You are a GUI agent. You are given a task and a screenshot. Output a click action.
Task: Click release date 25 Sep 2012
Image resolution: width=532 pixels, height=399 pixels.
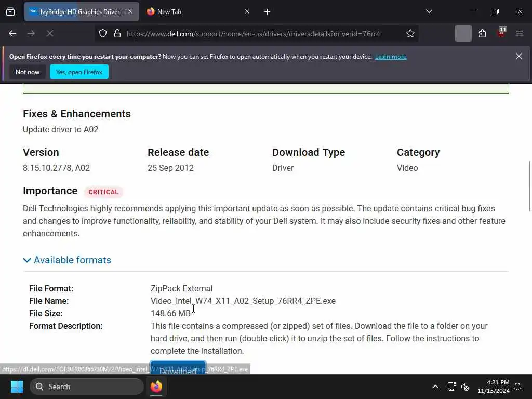click(170, 168)
